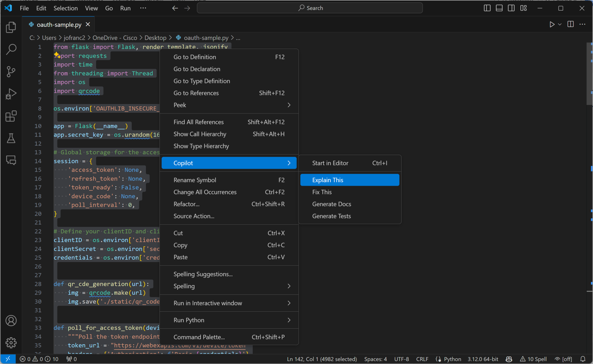
Task: Click the editor vertical scrollbar thumb
Action: [x=589, y=74]
